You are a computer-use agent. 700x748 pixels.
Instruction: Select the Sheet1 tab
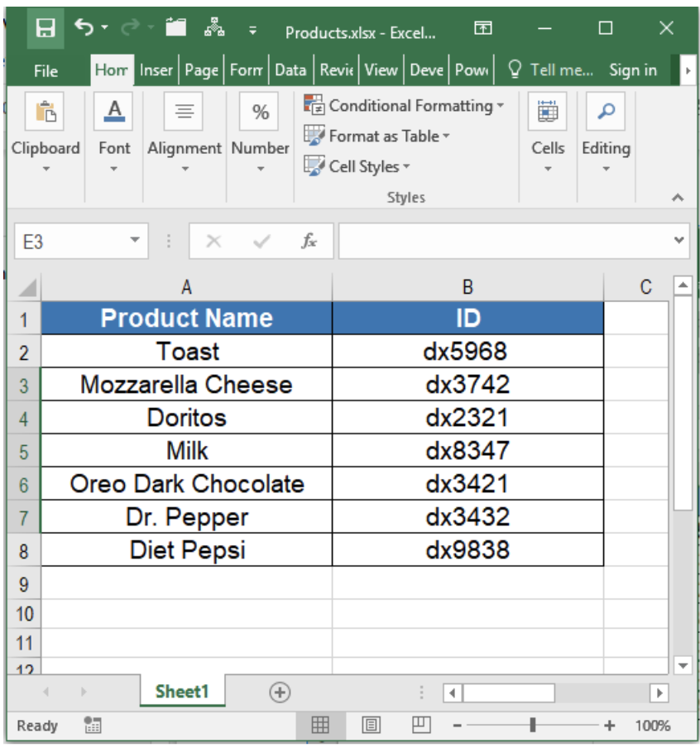[182, 691]
